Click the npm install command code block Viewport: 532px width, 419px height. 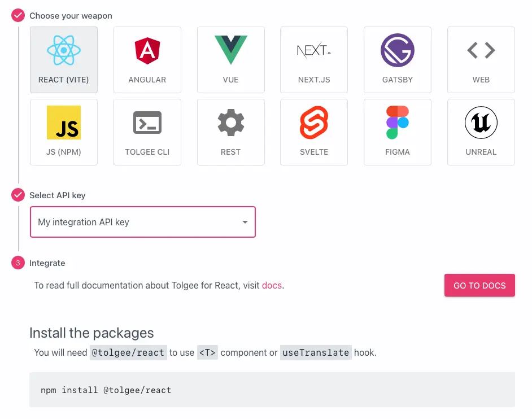(x=272, y=390)
